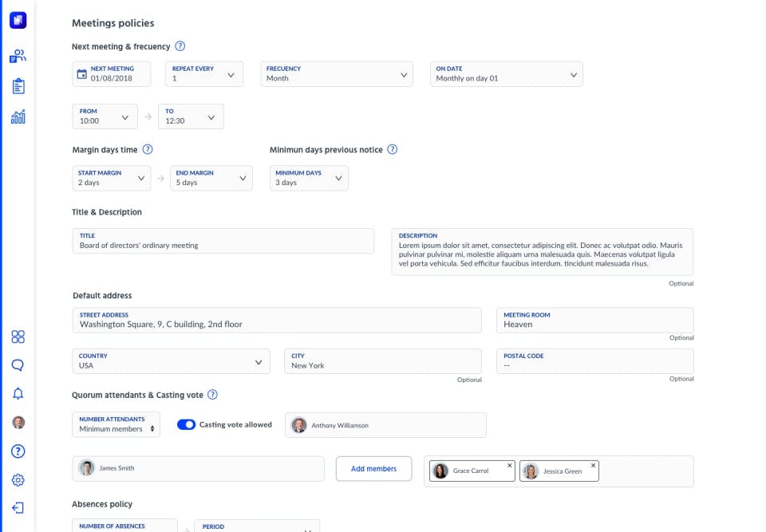
Task: Open the clipboard tasks icon in sidebar
Action: 18,86
